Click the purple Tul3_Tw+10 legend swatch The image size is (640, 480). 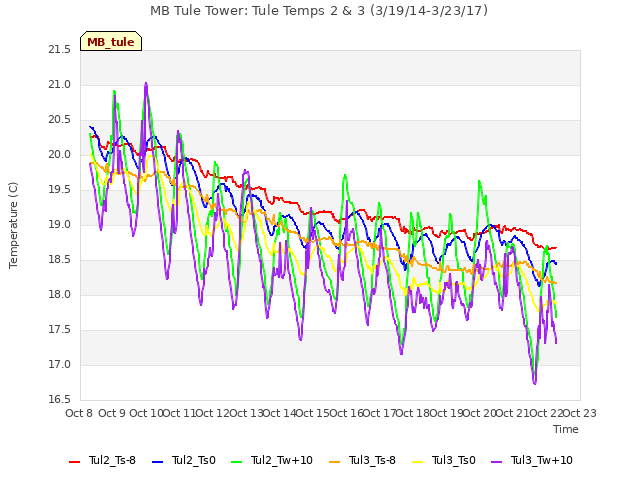(x=497, y=461)
